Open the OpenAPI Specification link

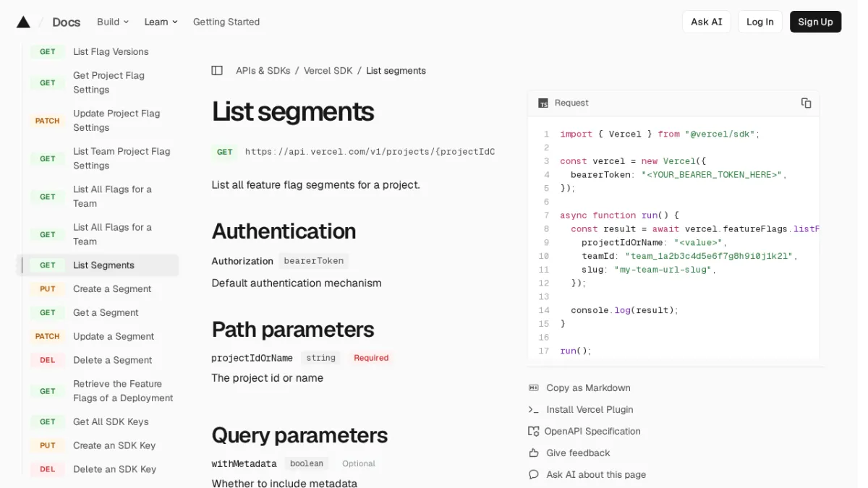(x=592, y=432)
